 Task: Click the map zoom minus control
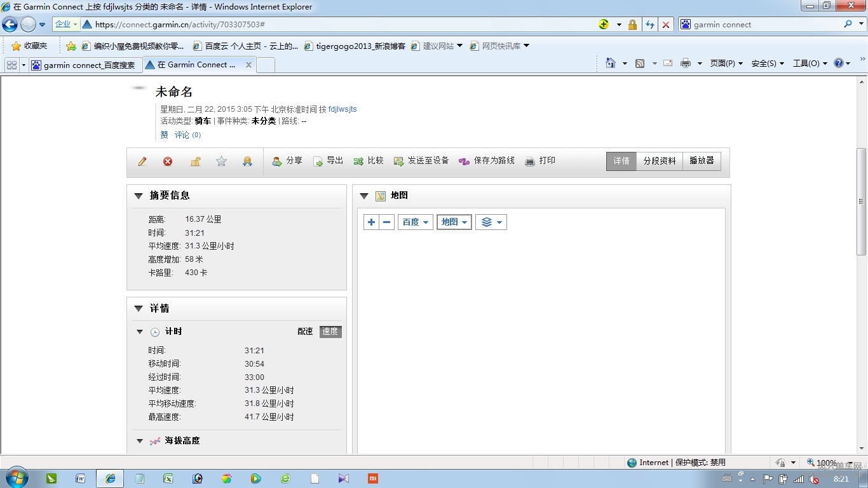point(386,222)
